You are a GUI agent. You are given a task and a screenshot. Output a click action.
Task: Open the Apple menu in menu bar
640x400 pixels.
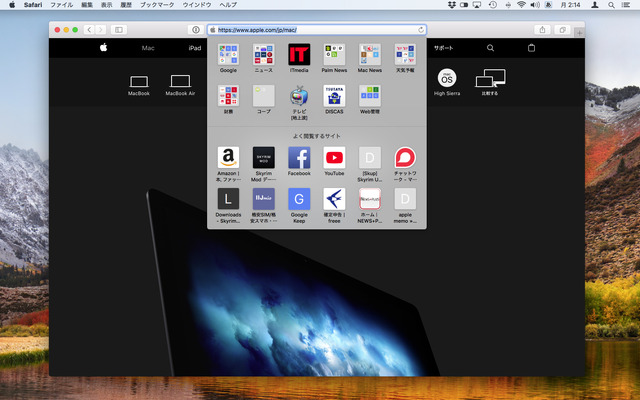point(12,5)
